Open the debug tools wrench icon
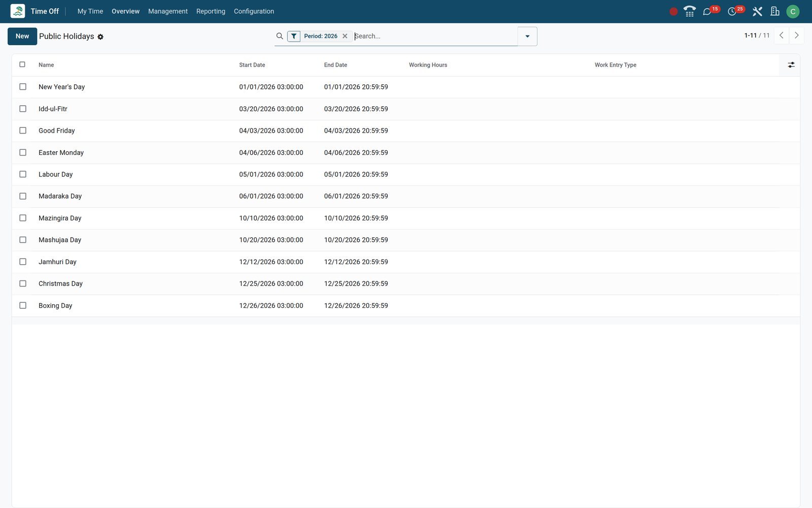The width and height of the screenshot is (812, 508). coord(757,11)
